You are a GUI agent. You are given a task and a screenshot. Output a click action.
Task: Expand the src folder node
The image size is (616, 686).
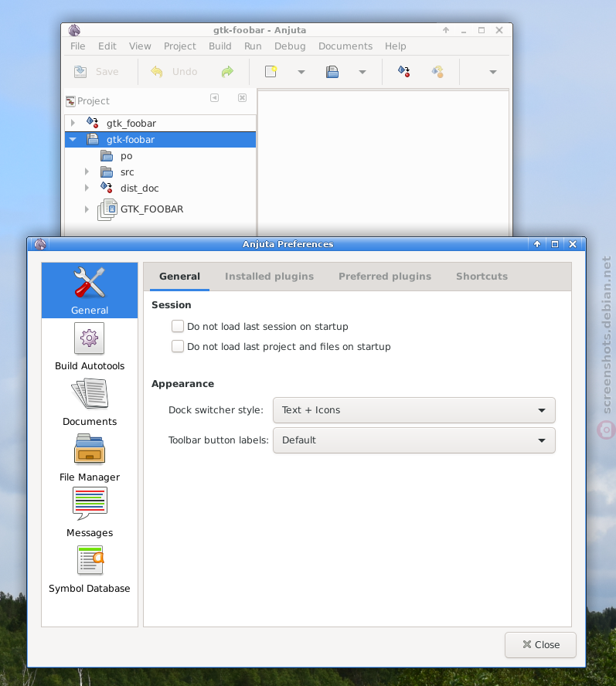tap(87, 171)
